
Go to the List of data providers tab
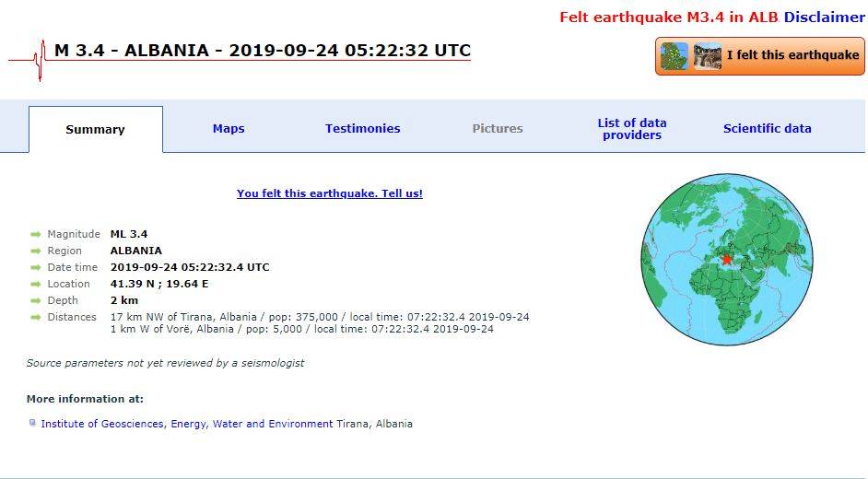631,129
